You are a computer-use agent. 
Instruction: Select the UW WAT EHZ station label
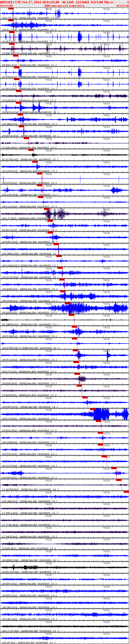pyautogui.click(x=29, y=478)
